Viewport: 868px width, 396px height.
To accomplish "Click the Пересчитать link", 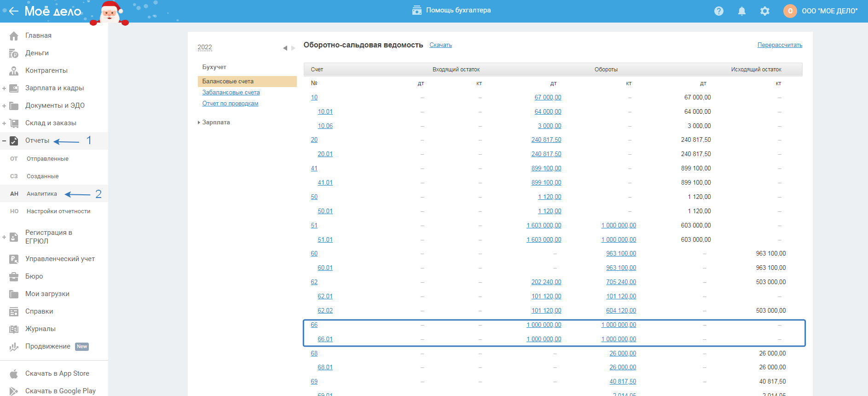I will point(780,45).
